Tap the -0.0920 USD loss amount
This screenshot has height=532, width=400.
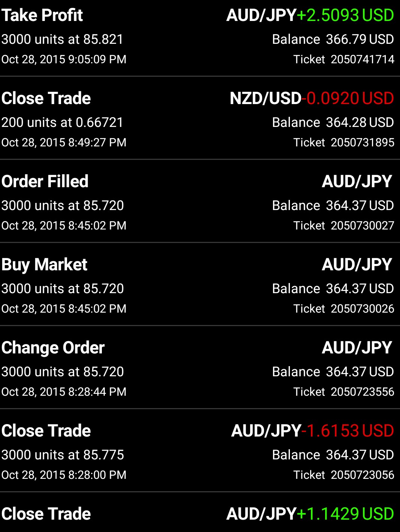(348, 98)
